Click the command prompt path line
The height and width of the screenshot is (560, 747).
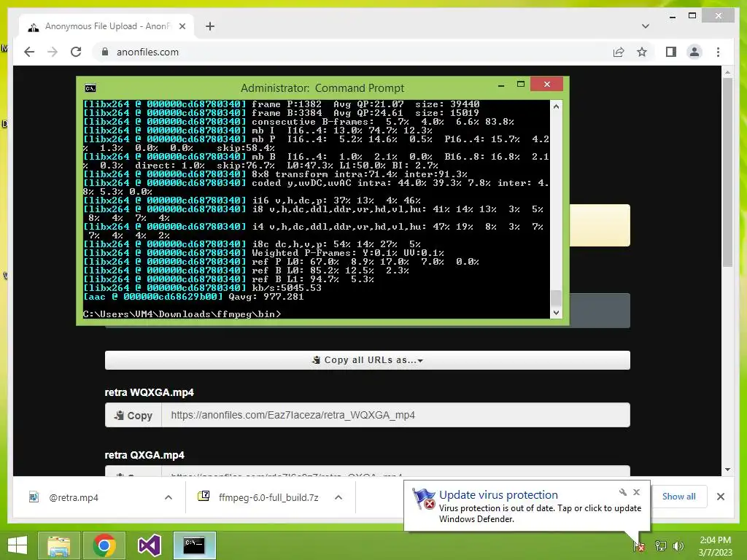point(182,314)
